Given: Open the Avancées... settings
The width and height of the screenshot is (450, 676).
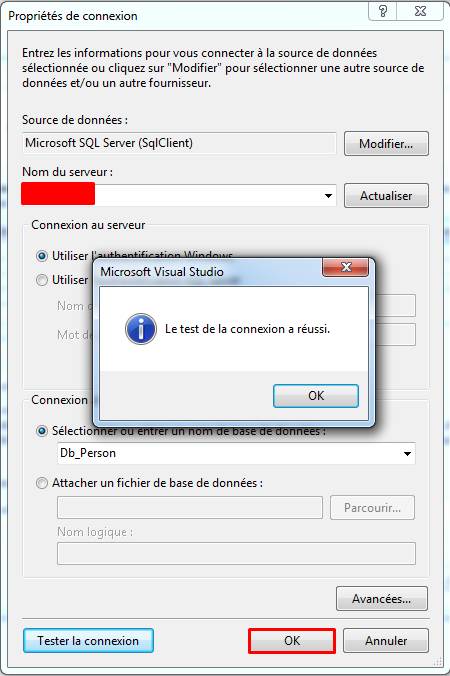Looking at the screenshot, I should pos(382,599).
